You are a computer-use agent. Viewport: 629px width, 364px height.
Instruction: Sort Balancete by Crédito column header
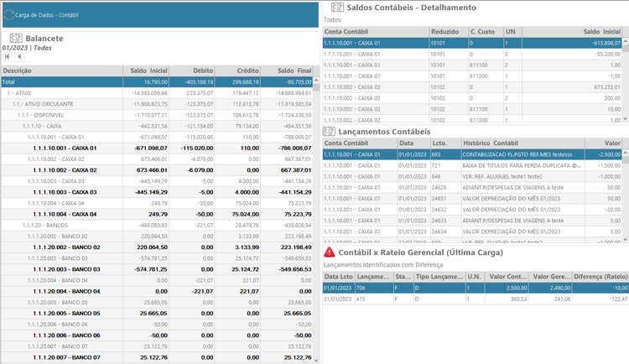click(237, 70)
